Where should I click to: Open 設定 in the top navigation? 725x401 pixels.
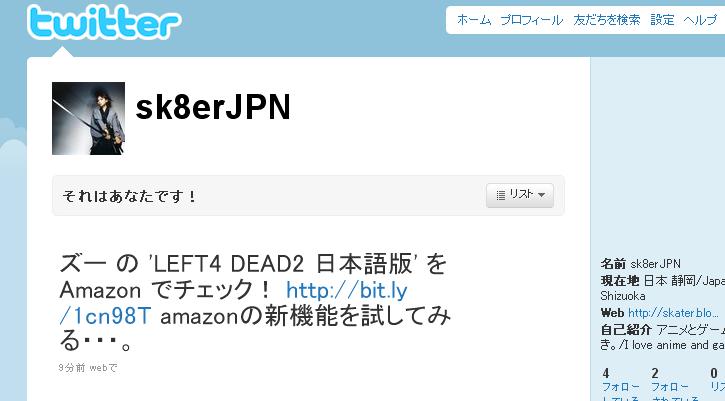pos(662,20)
